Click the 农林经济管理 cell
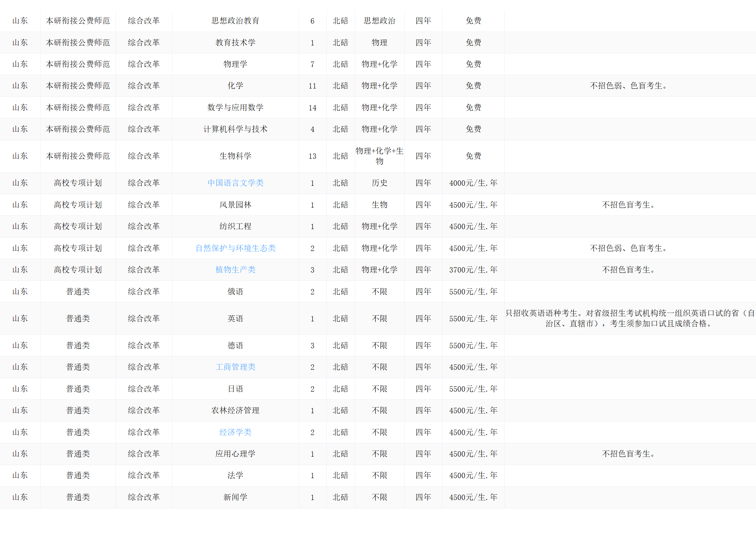The image size is (756, 534). pos(235,411)
